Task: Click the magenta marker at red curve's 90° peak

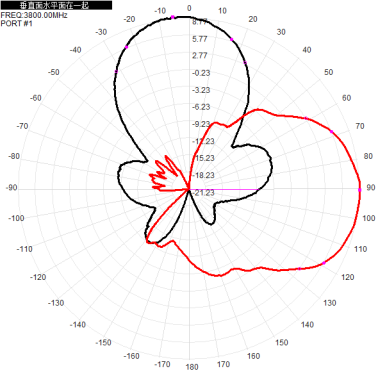Action: (360, 190)
